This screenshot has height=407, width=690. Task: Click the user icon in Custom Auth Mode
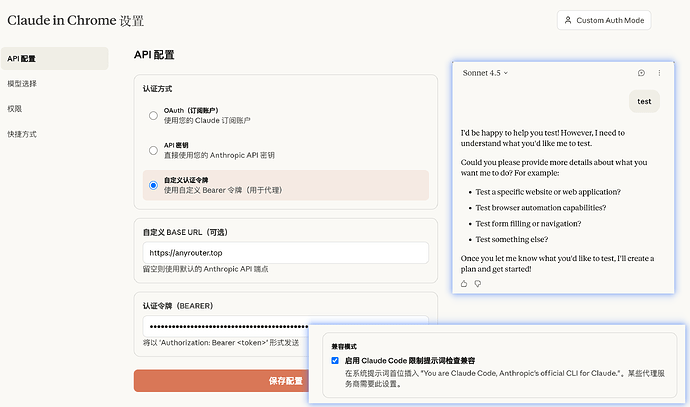tap(568, 20)
